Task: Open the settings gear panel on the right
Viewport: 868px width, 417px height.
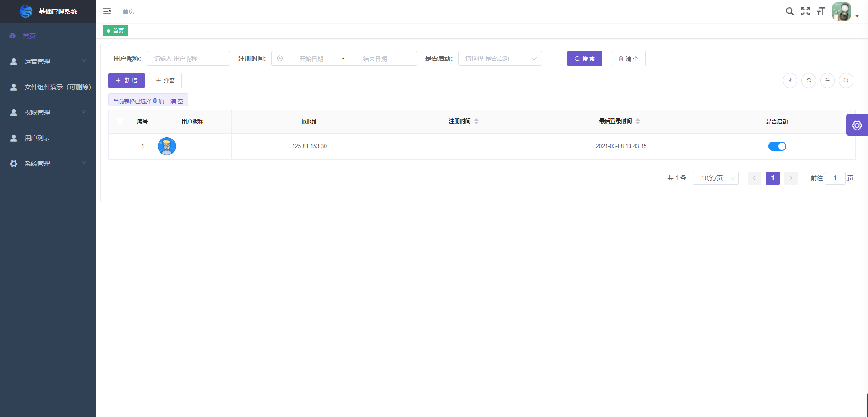Action: click(x=857, y=125)
